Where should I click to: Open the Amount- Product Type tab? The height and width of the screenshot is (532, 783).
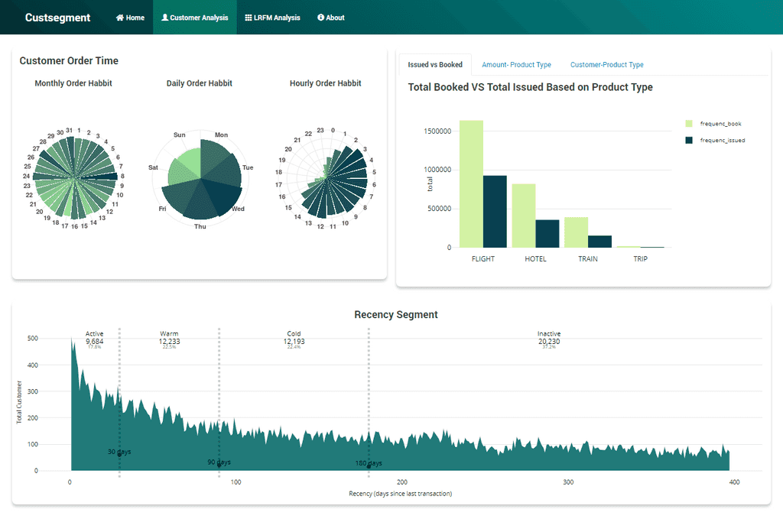516,65
